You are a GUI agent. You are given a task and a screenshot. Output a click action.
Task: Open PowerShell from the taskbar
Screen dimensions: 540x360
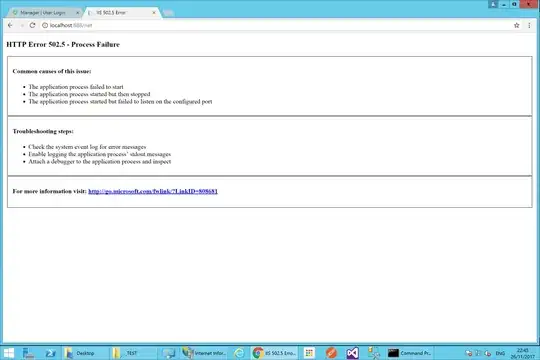[51, 353]
